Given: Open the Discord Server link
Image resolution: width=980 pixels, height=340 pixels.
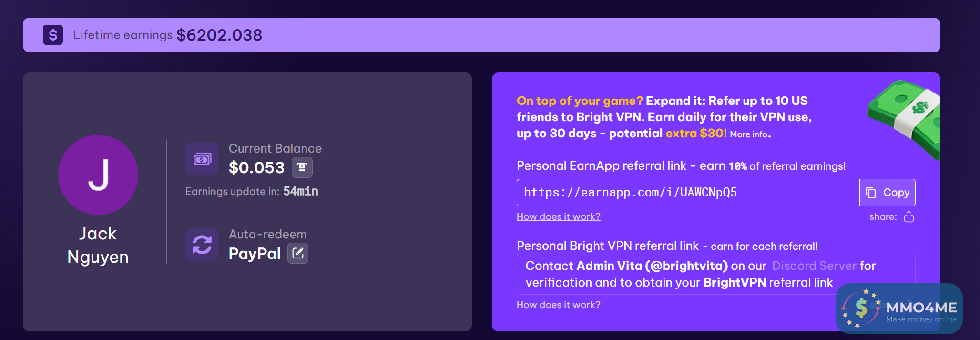Looking at the screenshot, I should coord(814,266).
